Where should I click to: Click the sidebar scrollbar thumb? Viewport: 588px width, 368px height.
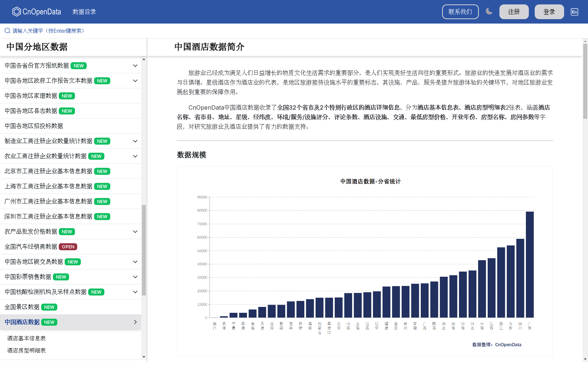pos(144,250)
